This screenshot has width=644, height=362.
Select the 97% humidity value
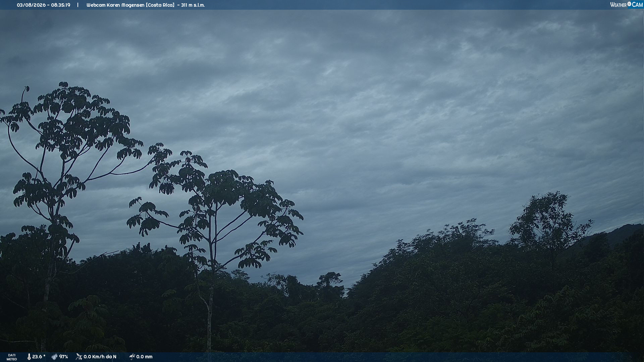pyautogui.click(x=64, y=357)
